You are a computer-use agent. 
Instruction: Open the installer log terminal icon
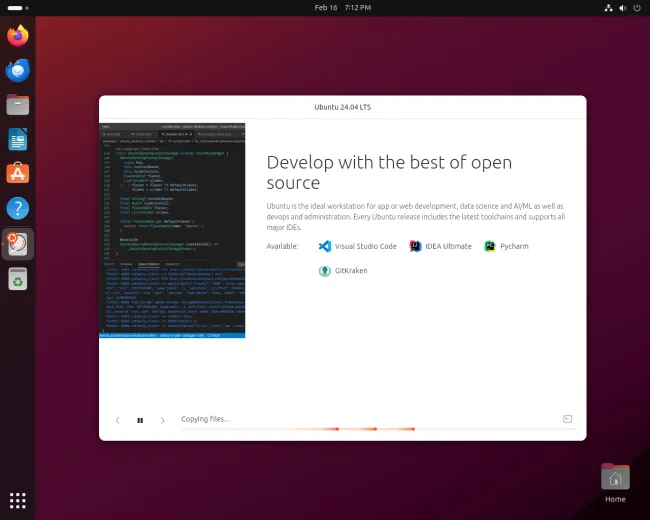point(567,419)
